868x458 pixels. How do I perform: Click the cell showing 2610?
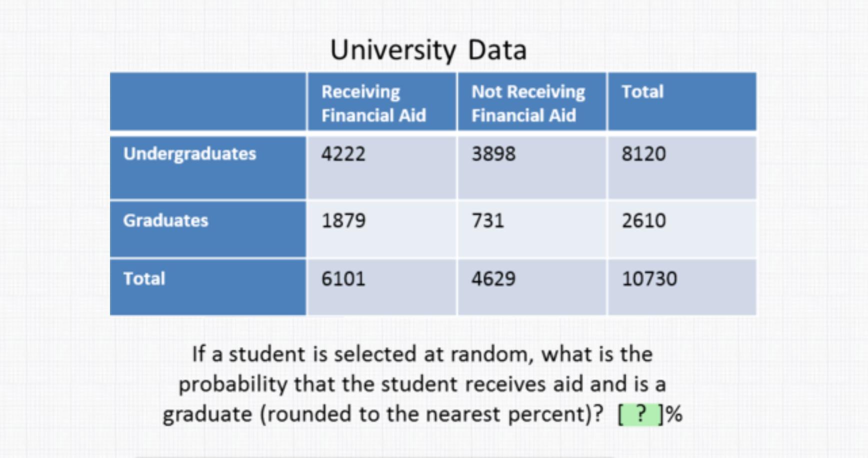[682, 229]
